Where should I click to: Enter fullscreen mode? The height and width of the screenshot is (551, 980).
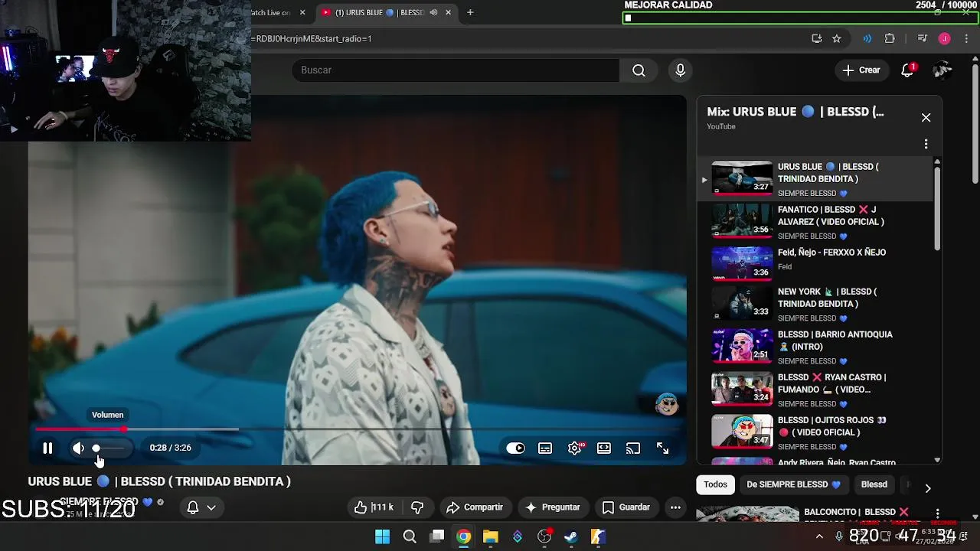663,448
